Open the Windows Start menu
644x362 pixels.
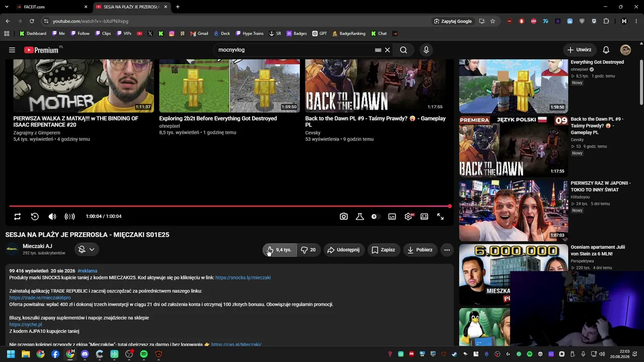click(11, 354)
